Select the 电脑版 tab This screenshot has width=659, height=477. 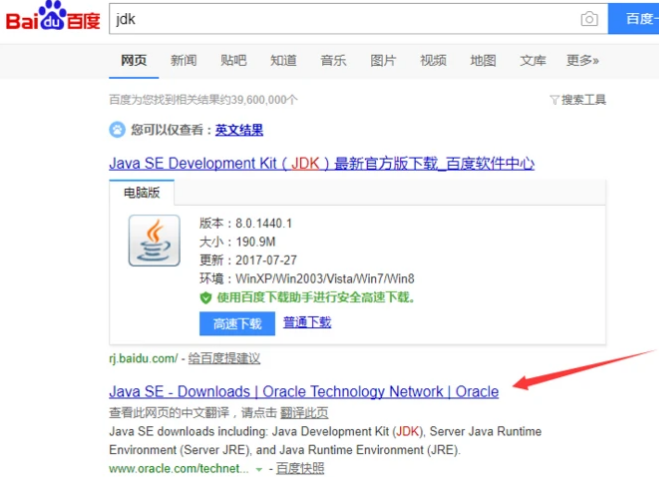pos(142,192)
